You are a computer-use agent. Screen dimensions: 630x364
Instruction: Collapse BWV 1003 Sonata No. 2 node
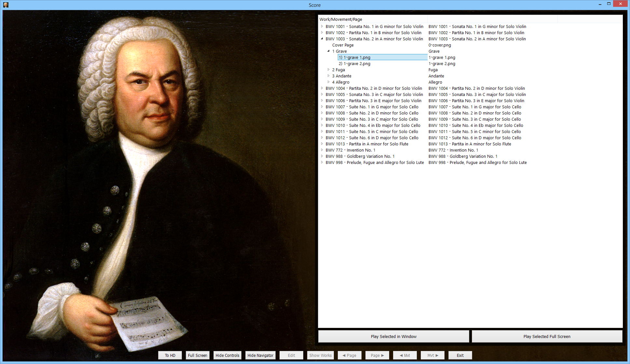click(322, 39)
